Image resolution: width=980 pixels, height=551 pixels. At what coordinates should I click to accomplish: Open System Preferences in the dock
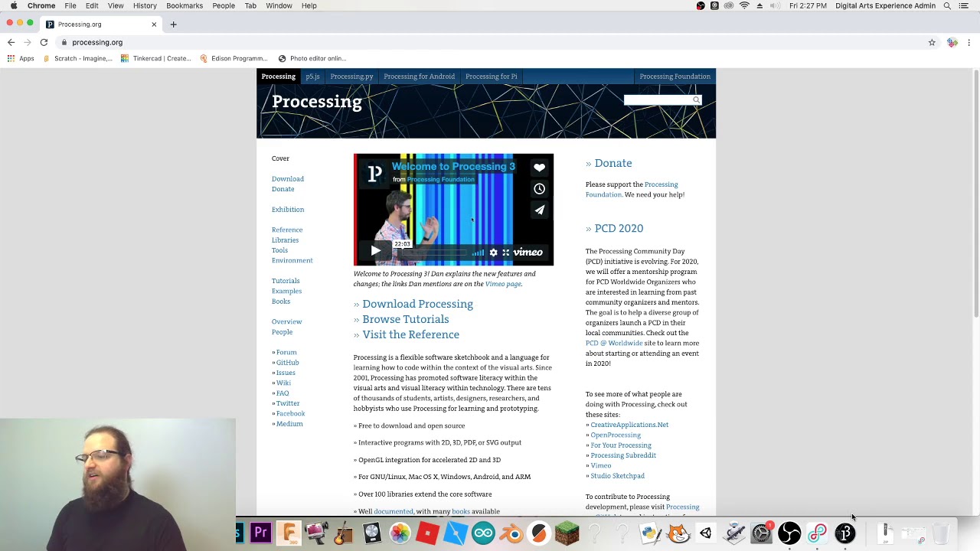point(762,533)
